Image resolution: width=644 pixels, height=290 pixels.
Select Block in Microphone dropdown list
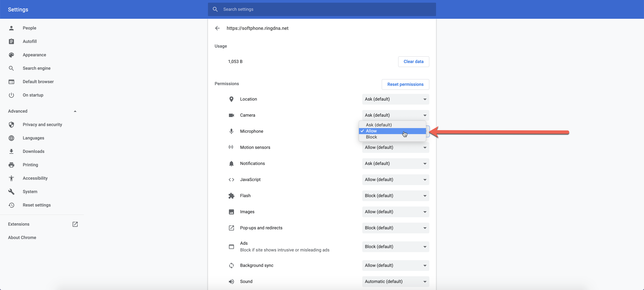(x=371, y=137)
